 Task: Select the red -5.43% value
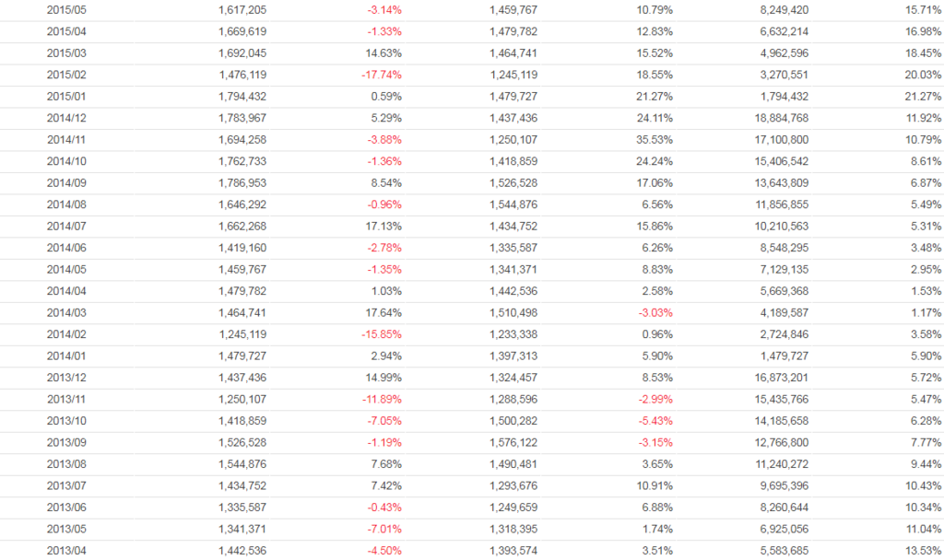point(654,421)
